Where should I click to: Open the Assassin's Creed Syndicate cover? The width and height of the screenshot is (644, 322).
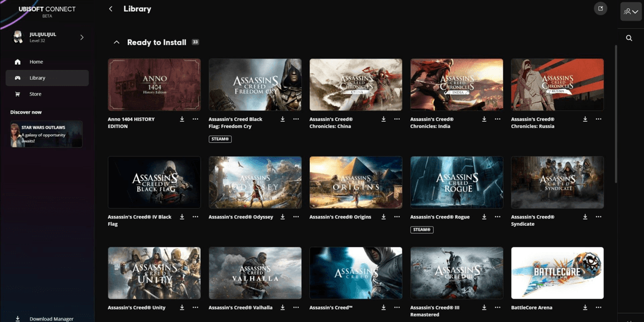[557, 182]
